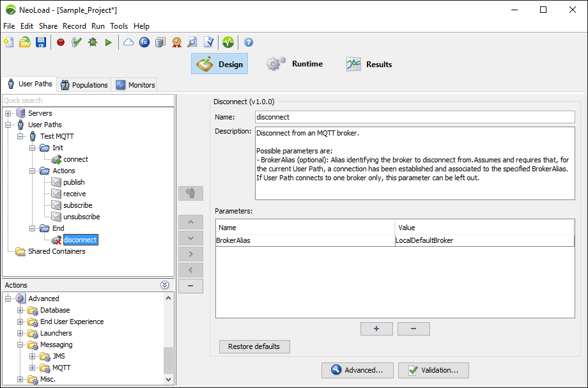This screenshot has width=588, height=388.
Task: Open the Record menu
Action: pyautogui.click(x=74, y=26)
